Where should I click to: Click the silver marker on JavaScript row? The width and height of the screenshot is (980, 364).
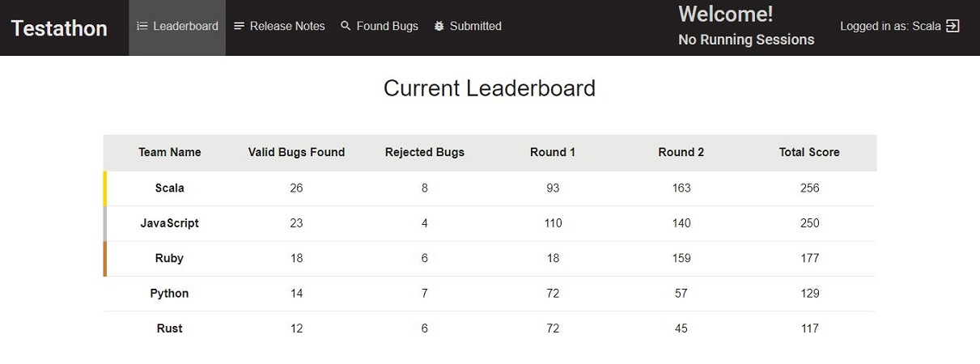click(x=105, y=223)
